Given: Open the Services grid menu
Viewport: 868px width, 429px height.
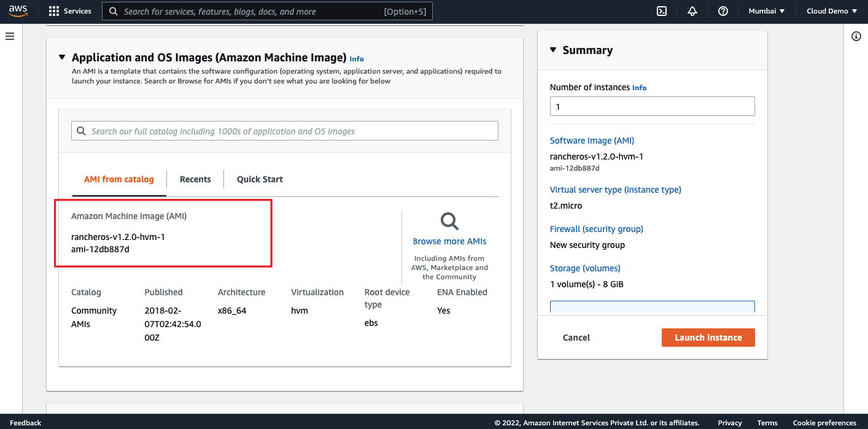Looking at the screenshot, I should coord(70,11).
